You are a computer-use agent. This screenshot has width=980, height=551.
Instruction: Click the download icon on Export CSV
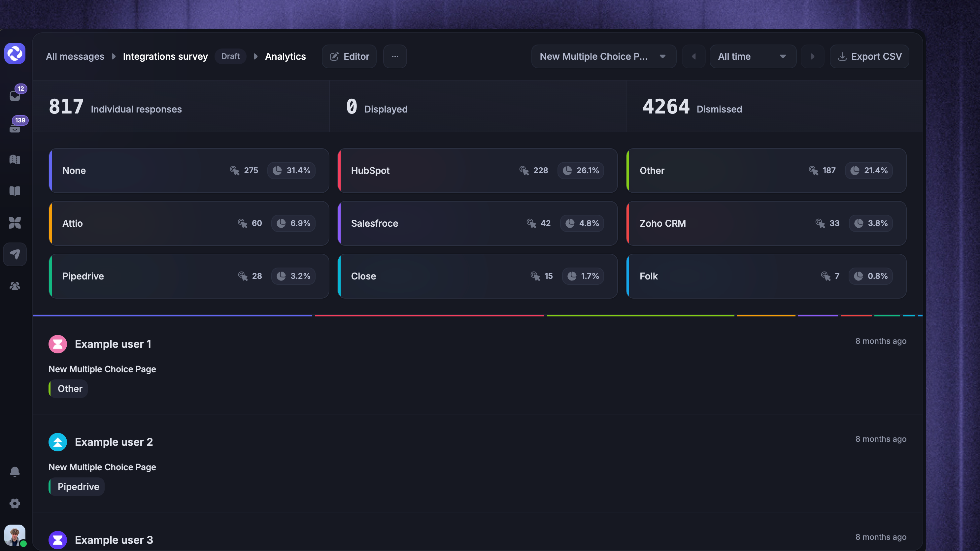click(x=842, y=57)
